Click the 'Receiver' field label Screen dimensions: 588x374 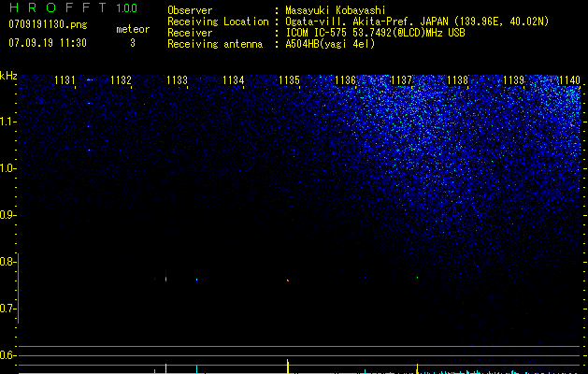point(190,33)
